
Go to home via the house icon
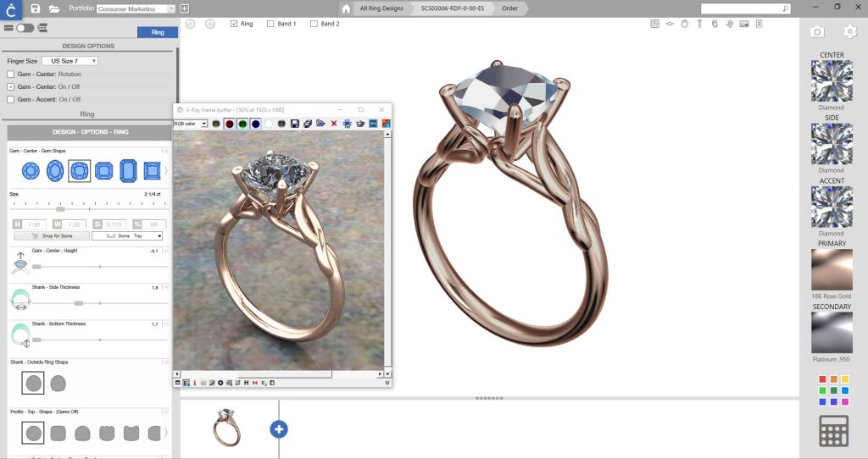[346, 8]
